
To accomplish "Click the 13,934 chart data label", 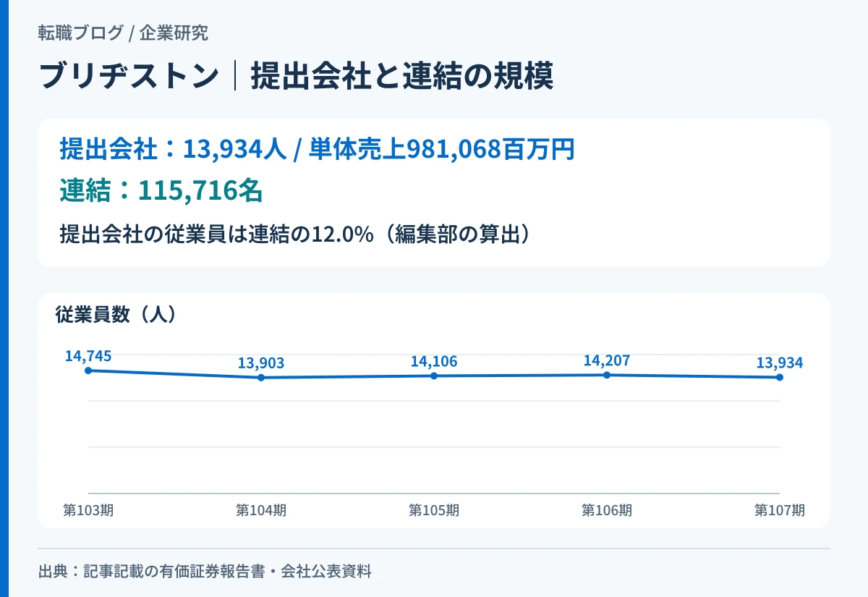I will click(780, 363).
